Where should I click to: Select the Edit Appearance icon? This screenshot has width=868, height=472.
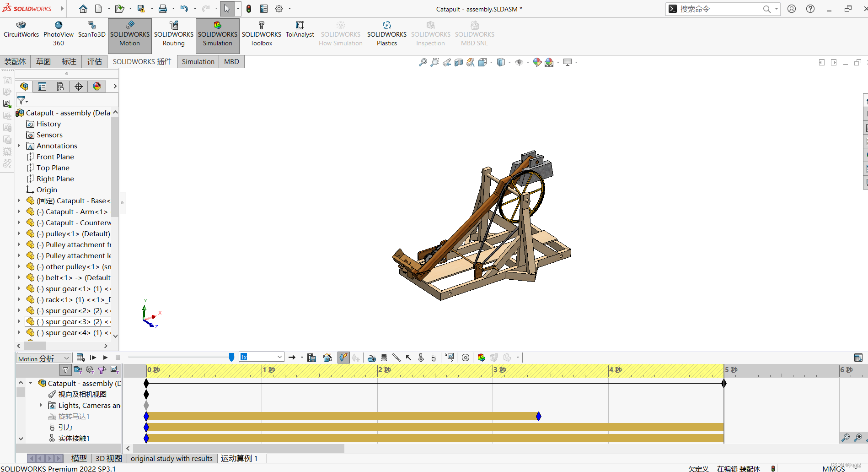click(x=537, y=62)
